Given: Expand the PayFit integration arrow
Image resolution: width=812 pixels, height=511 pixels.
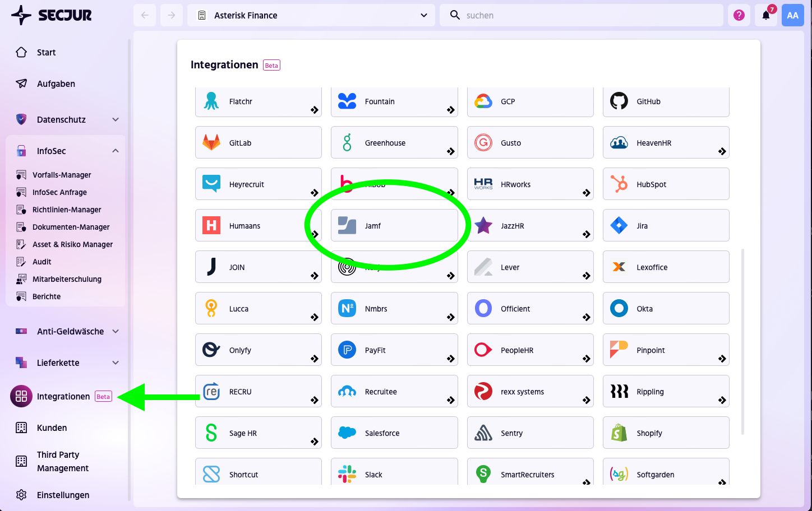Looking at the screenshot, I should click(451, 359).
